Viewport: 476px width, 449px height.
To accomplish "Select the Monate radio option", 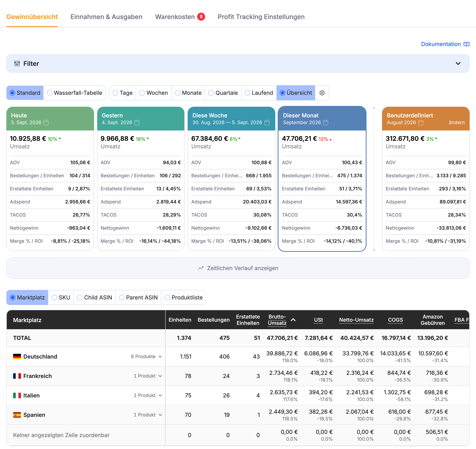I will 188,93.
